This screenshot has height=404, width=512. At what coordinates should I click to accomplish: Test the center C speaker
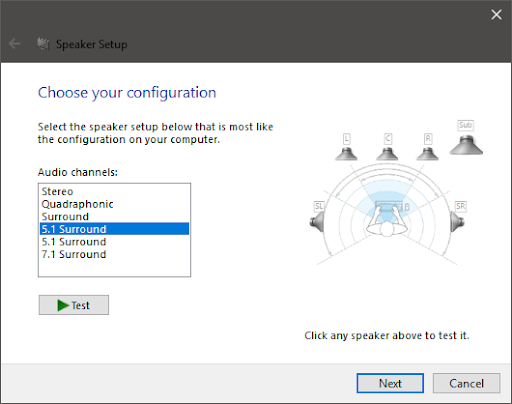coord(387,154)
